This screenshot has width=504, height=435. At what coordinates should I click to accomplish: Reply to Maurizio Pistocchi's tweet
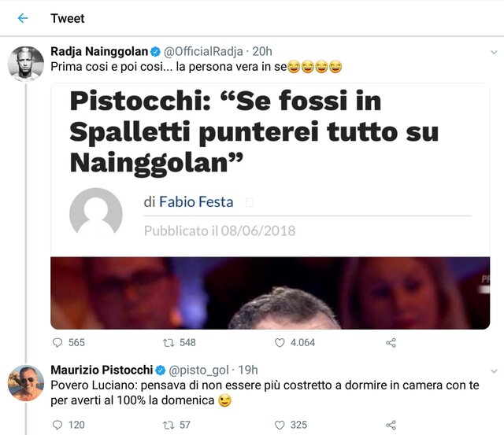[x=57, y=425]
